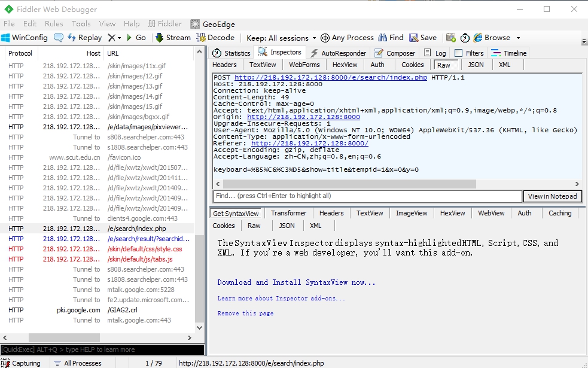Click the screenshot camera icon in toolbar
The height and width of the screenshot is (368, 588).
pos(451,38)
